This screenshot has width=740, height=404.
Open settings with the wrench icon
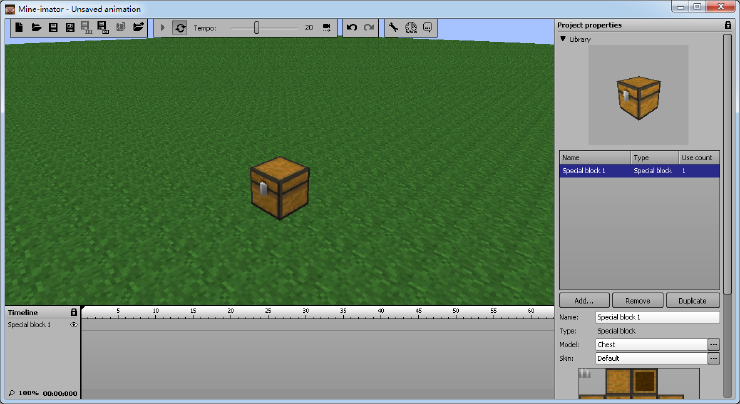[394, 27]
